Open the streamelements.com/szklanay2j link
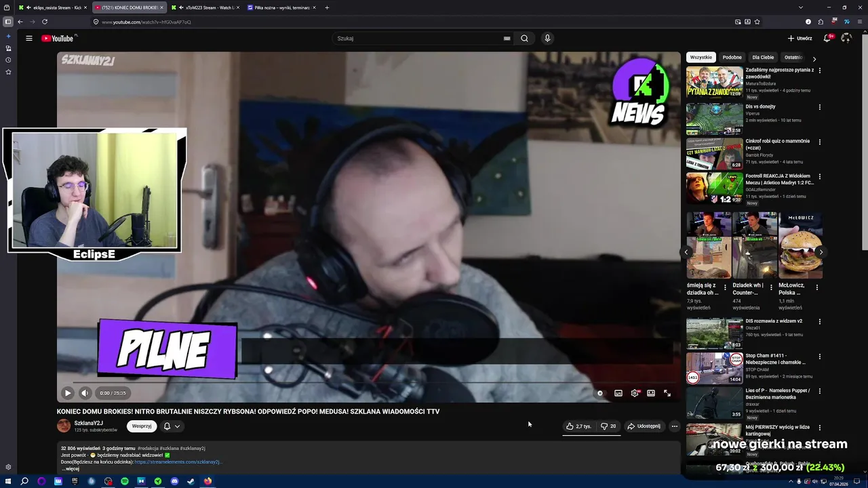The height and width of the screenshot is (488, 868). pos(178,462)
